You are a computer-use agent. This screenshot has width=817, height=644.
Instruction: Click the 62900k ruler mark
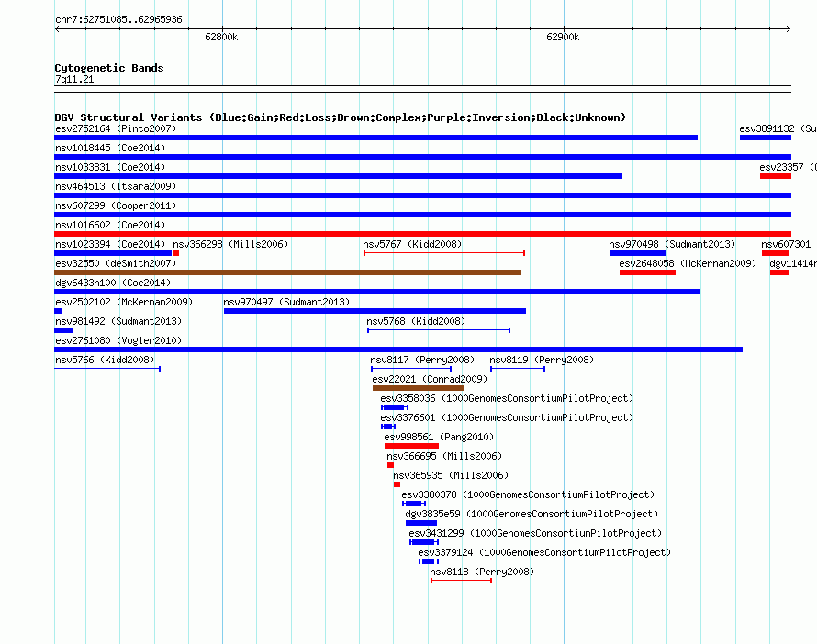[x=563, y=37]
